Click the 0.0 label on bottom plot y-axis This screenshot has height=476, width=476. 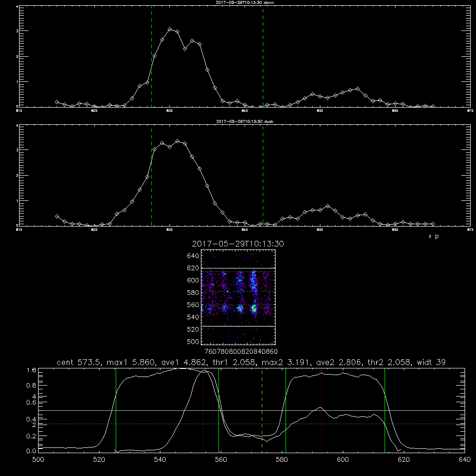pyautogui.click(x=31, y=451)
